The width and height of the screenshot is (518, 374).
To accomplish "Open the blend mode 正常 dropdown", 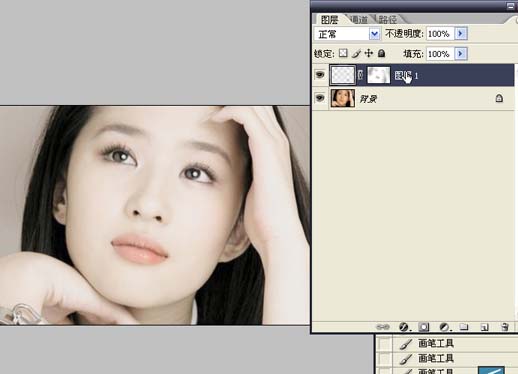I will [374, 34].
